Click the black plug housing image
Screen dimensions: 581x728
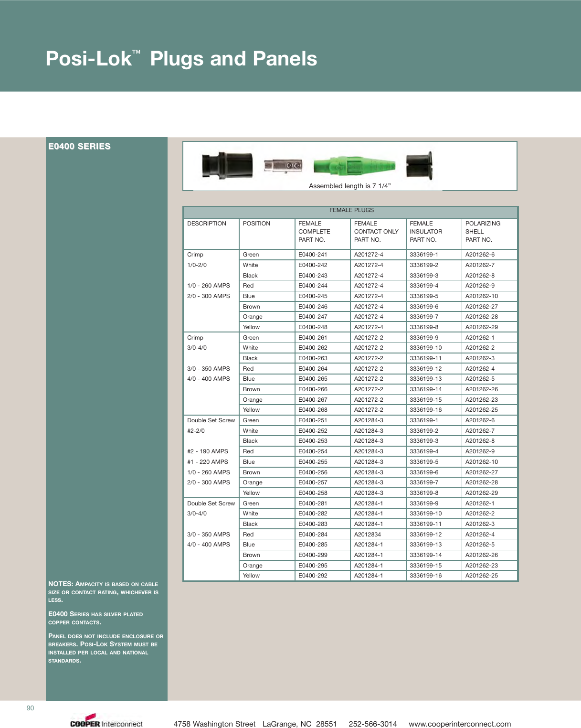[227, 165]
